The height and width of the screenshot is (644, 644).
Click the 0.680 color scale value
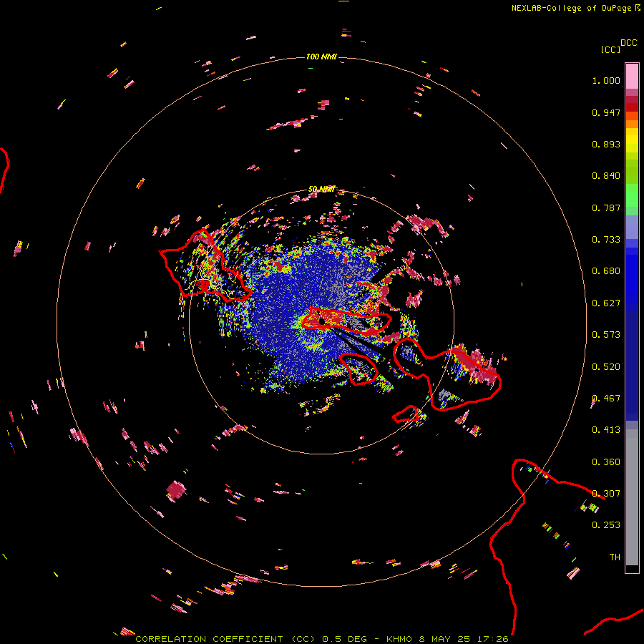tap(606, 271)
